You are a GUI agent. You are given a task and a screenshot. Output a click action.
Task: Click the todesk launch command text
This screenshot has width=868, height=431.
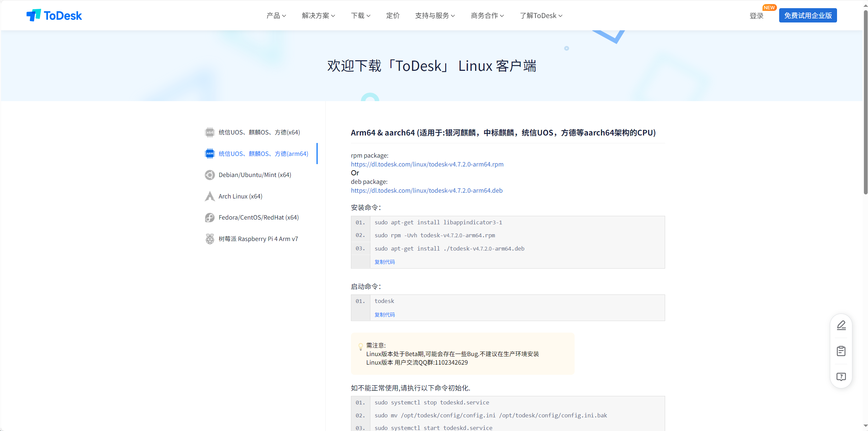click(x=384, y=301)
